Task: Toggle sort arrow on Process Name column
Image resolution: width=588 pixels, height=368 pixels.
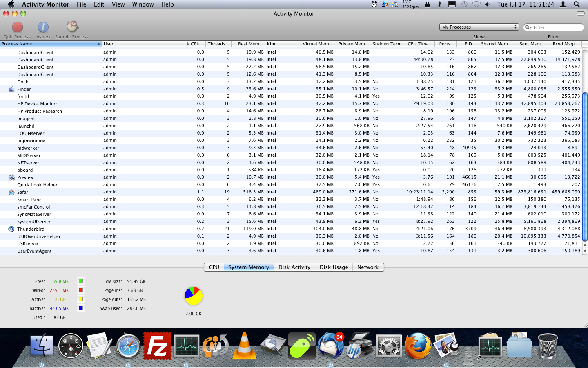Action: point(98,44)
